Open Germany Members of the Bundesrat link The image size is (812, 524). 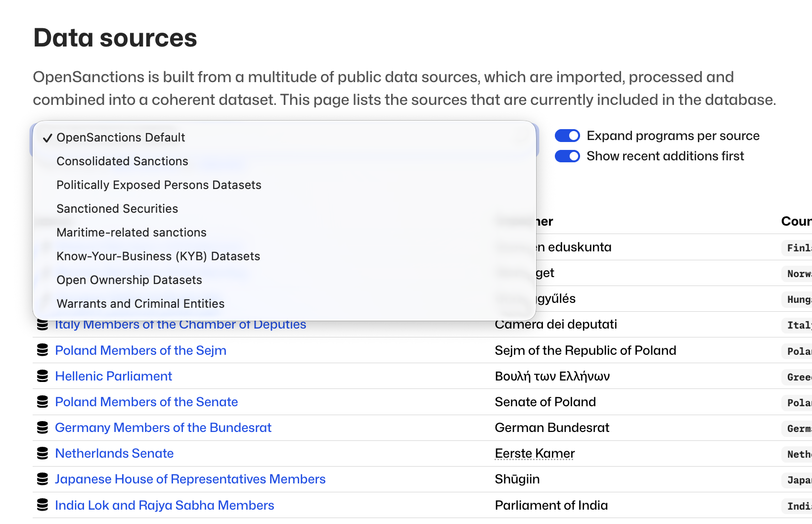pyautogui.click(x=163, y=428)
